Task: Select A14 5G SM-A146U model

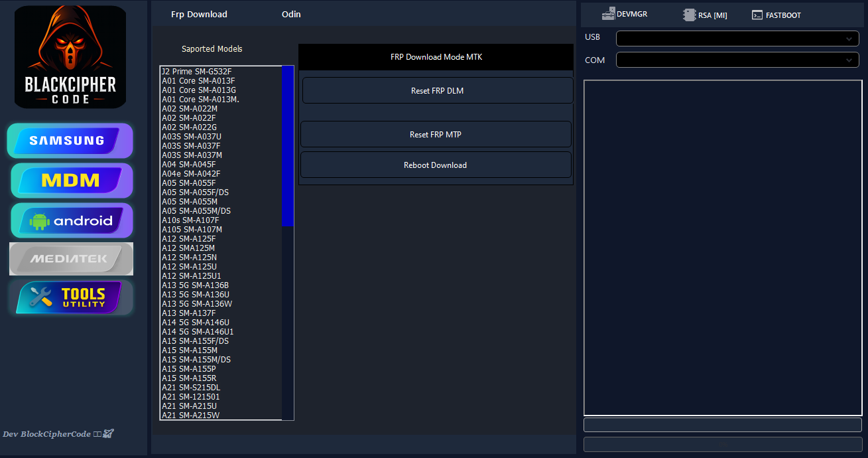Action: click(196, 322)
